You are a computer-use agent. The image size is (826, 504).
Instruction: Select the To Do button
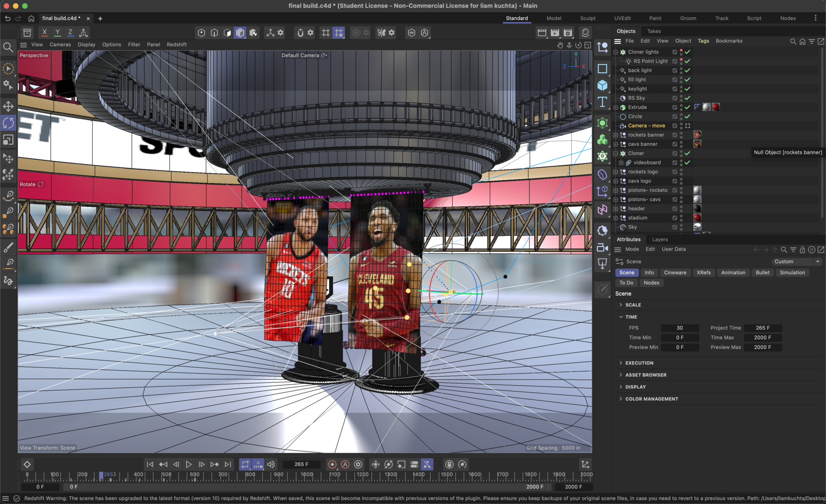tap(626, 283)
